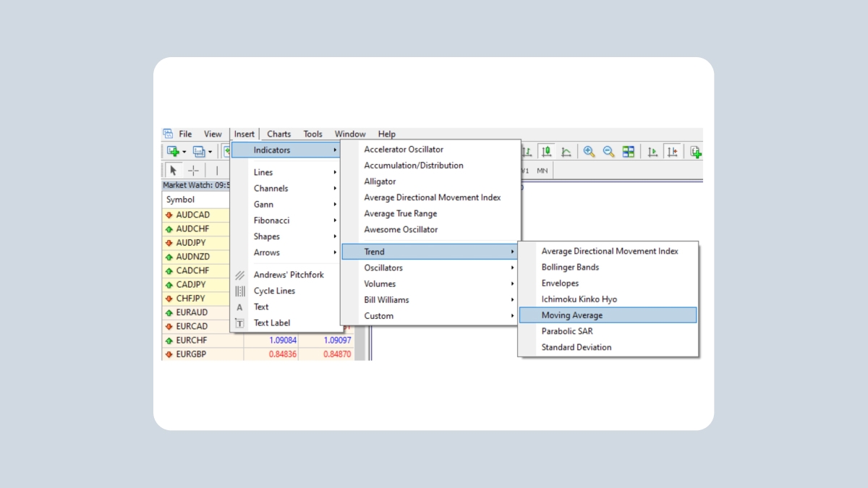Screen dimensions: 868x488
Task: Choose Standard Deviation indicator
Action: [x=608, y=347]
